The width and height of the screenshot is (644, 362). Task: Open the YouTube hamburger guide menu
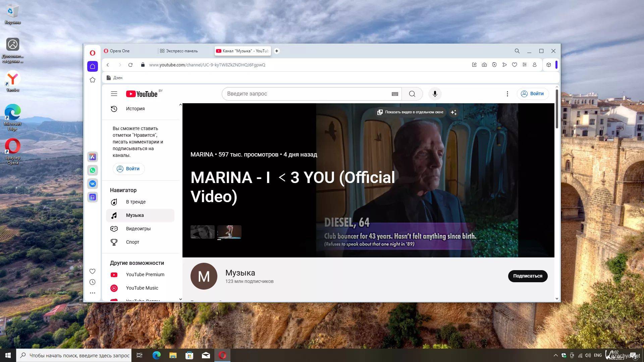click(x=114, y=94)
